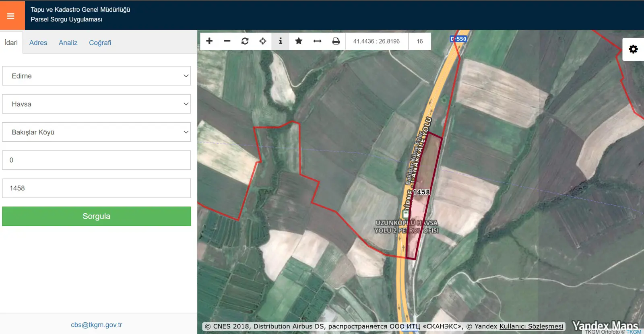
Task: Click the zoom level value 16
Action: (x=420, y=41)
